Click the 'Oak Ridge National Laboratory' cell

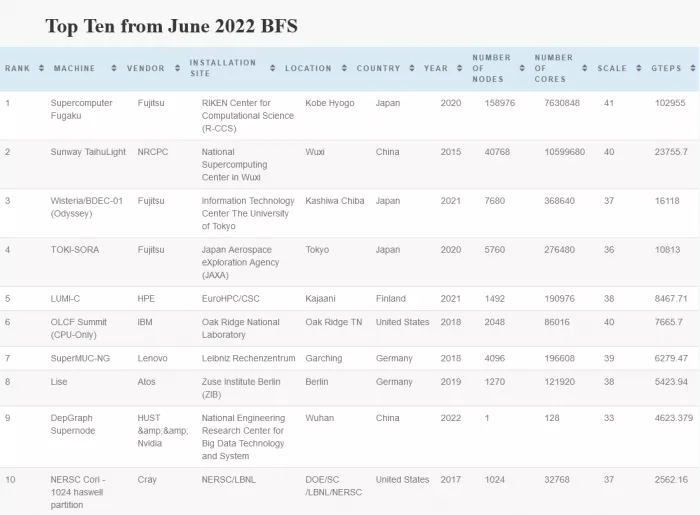[241, 328]
